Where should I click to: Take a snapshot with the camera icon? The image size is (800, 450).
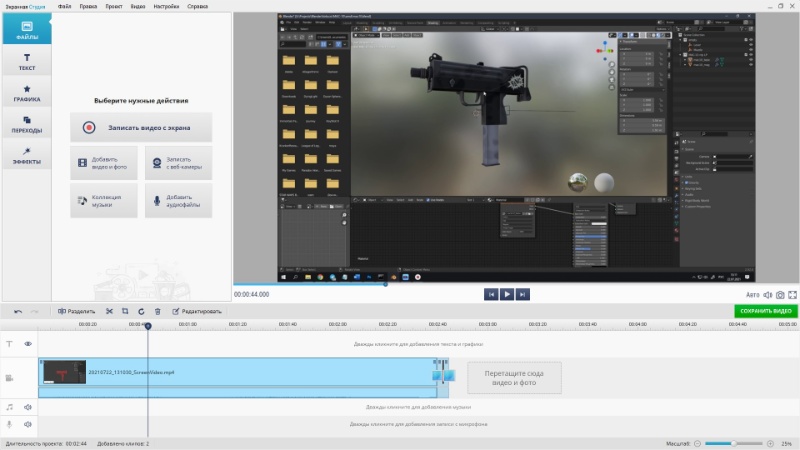pyautogui.click(x=780, y=295)
